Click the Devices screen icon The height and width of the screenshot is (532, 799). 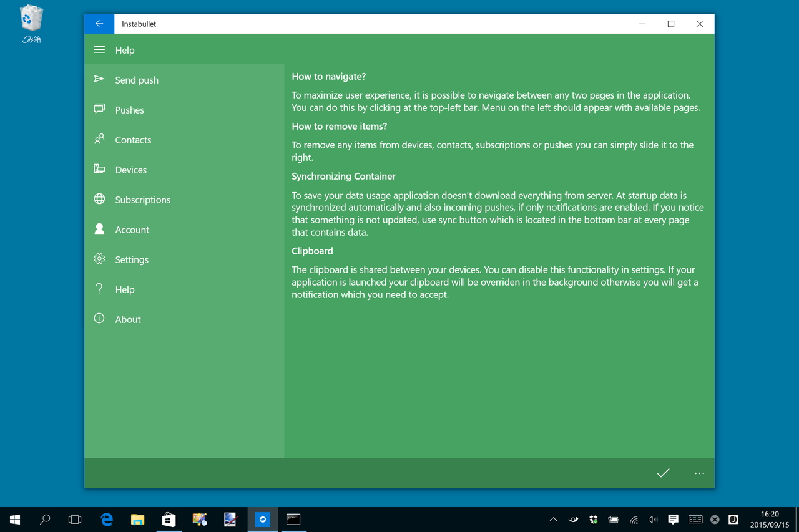click(x=99, y=169)
